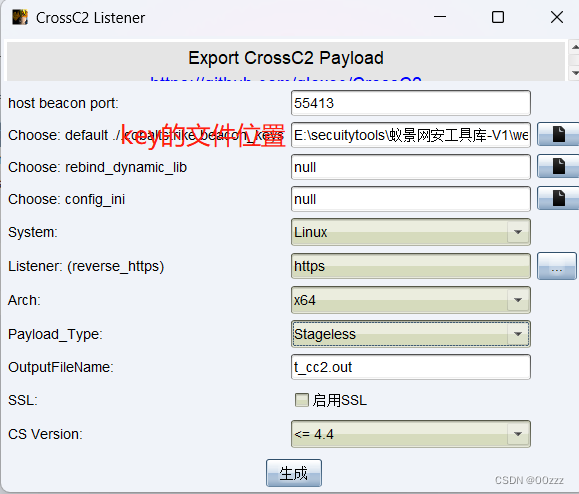Image resolution: width=579 pixels, height=494 pixels.
Task: Focus the OutputFileName field t_cc2.out
Action: (x=411, y=367)
